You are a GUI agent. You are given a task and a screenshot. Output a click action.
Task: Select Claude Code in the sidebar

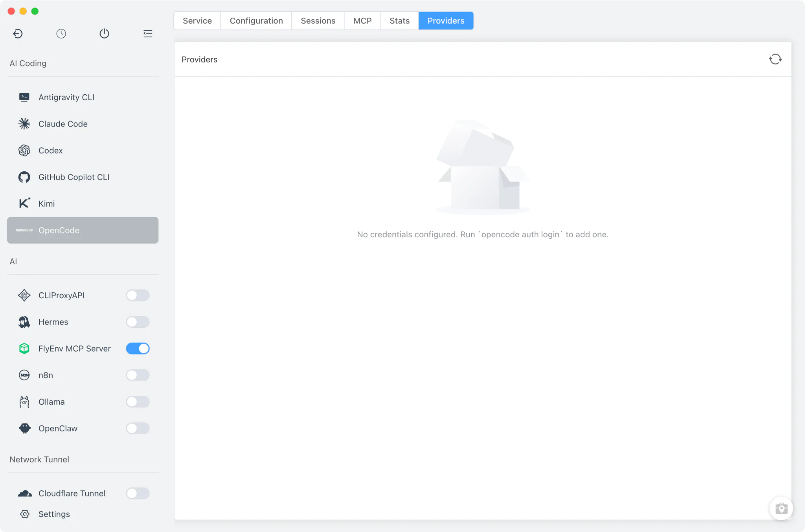click(83, 124)
